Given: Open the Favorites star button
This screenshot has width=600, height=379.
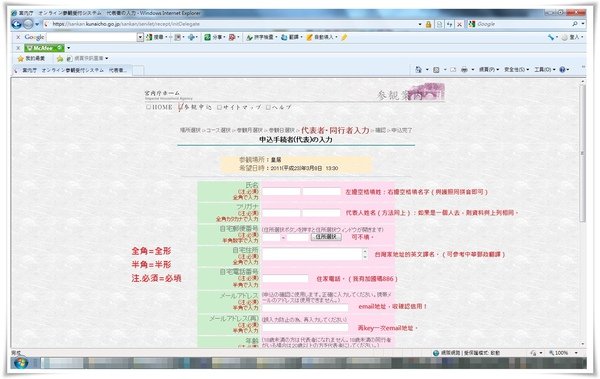Looking at the screenshot, I should [31, 59].
